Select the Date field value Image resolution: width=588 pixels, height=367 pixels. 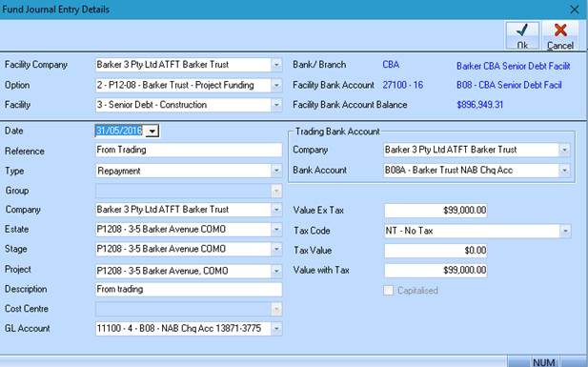tap(119, 131)
